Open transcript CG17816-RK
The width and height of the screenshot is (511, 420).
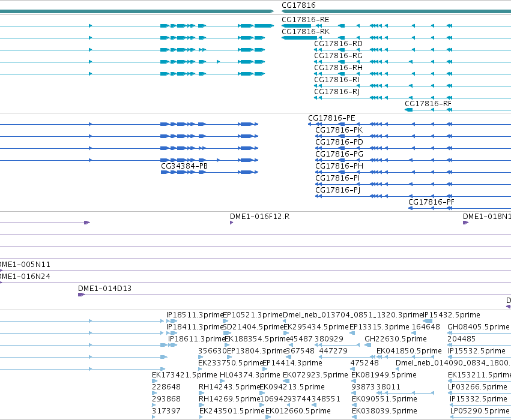click(306, 32)
